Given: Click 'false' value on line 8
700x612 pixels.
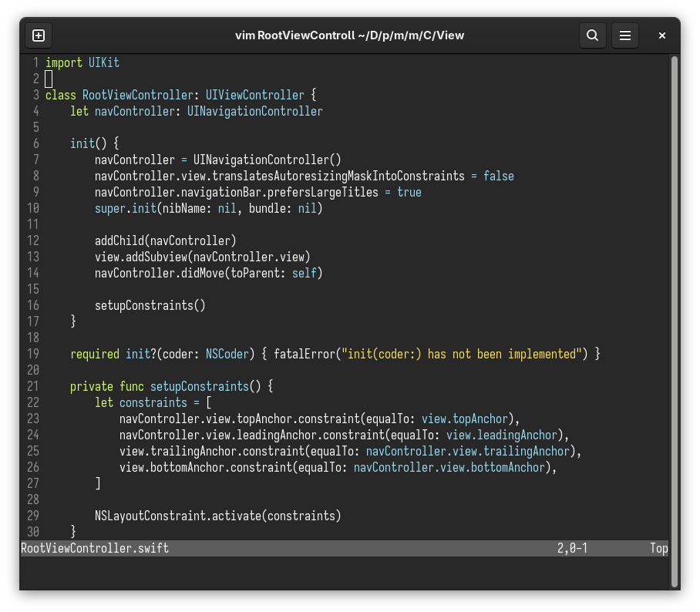Looking at the screenshot, I should click(x=498, y=176).
